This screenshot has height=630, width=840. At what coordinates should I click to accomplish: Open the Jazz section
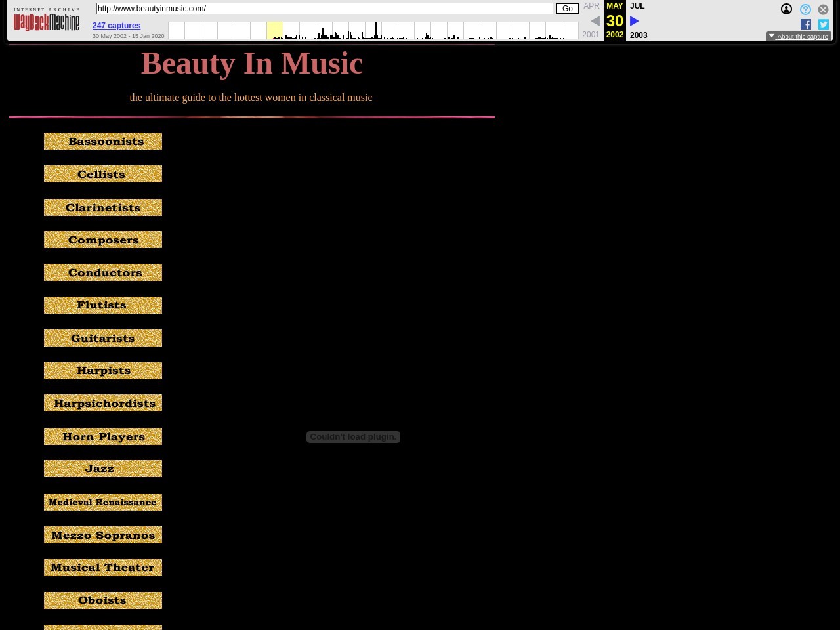(103, 469)
